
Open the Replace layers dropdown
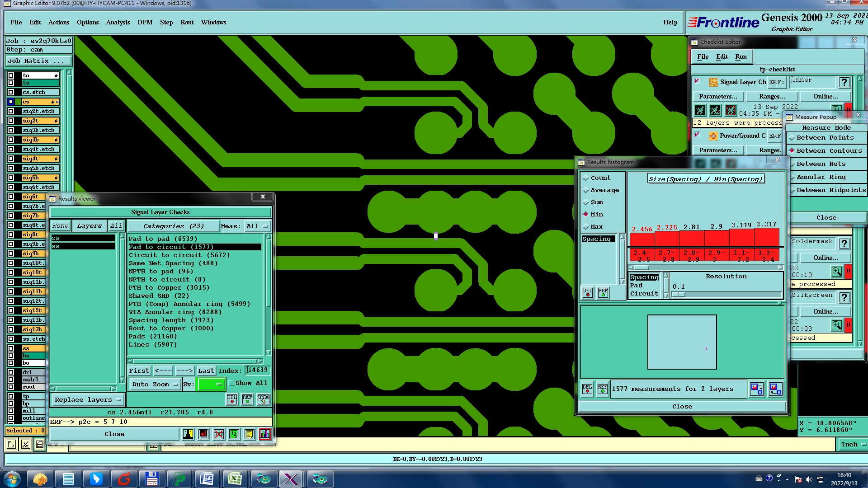[x=88, y=400]
